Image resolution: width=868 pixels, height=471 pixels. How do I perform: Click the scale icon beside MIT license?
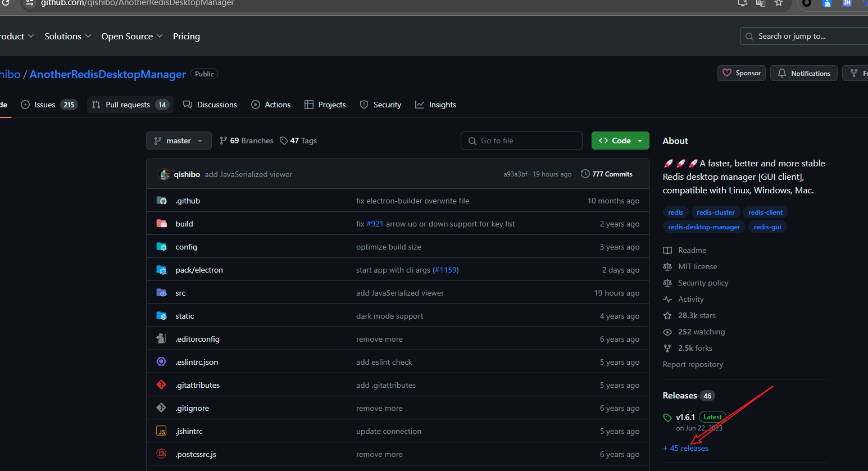click(x=667, y=267)
